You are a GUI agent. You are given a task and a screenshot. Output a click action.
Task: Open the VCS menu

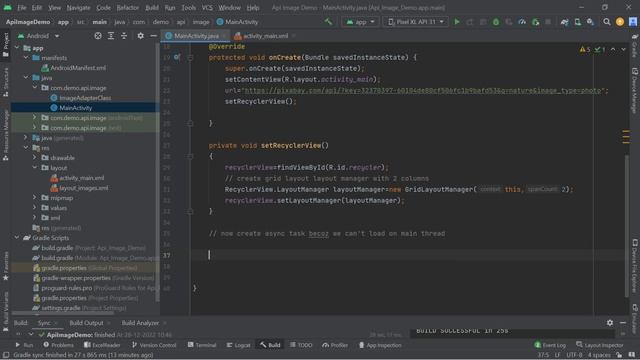[x=207, y=7]
